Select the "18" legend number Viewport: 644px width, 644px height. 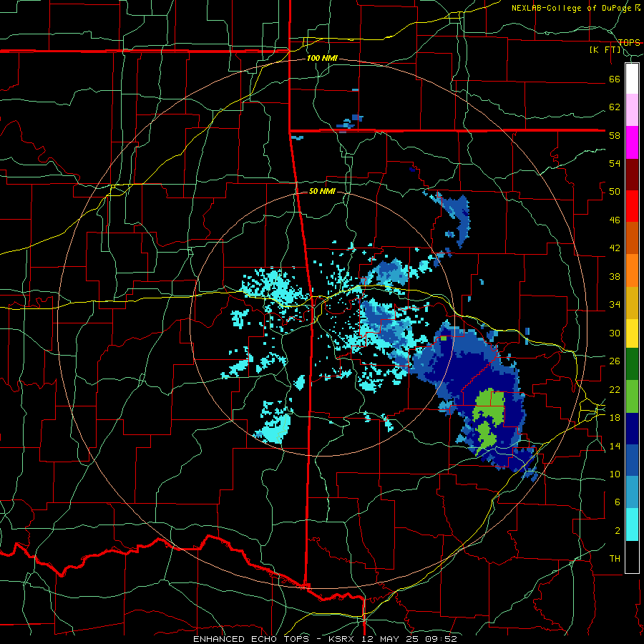[x=615, y=418]
